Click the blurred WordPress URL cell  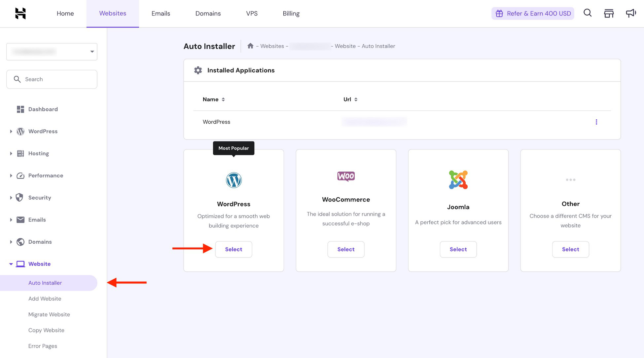pos(374,122)
